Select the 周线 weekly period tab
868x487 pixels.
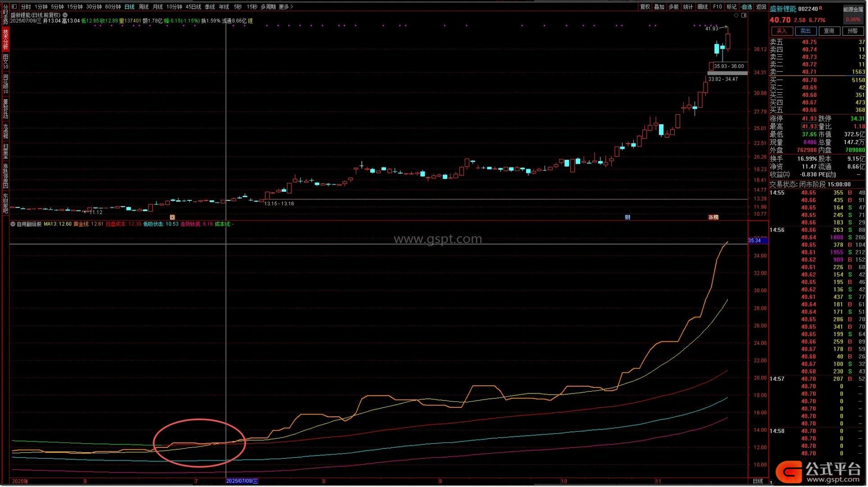(x=144, y=7)
